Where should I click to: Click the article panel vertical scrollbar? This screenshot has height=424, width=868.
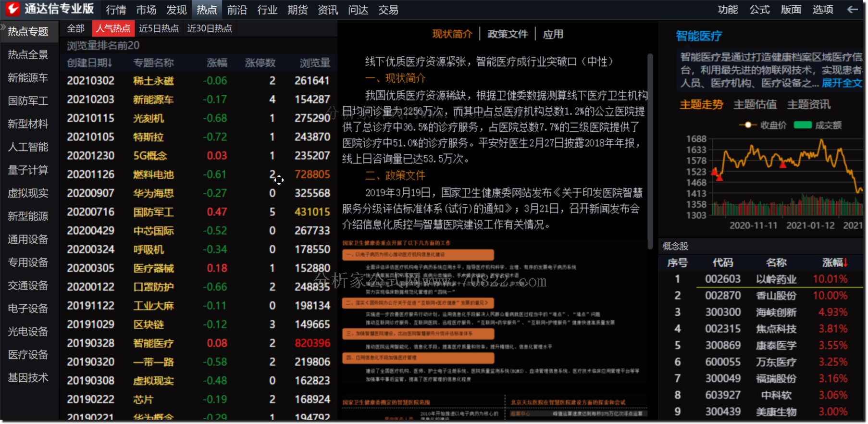pyautogui.click(x=650, y=151)
